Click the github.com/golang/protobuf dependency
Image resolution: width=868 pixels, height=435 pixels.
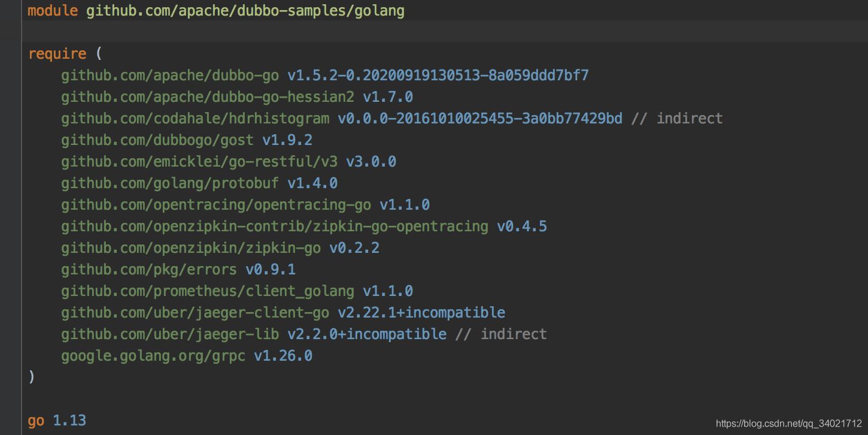coord(169,183)
